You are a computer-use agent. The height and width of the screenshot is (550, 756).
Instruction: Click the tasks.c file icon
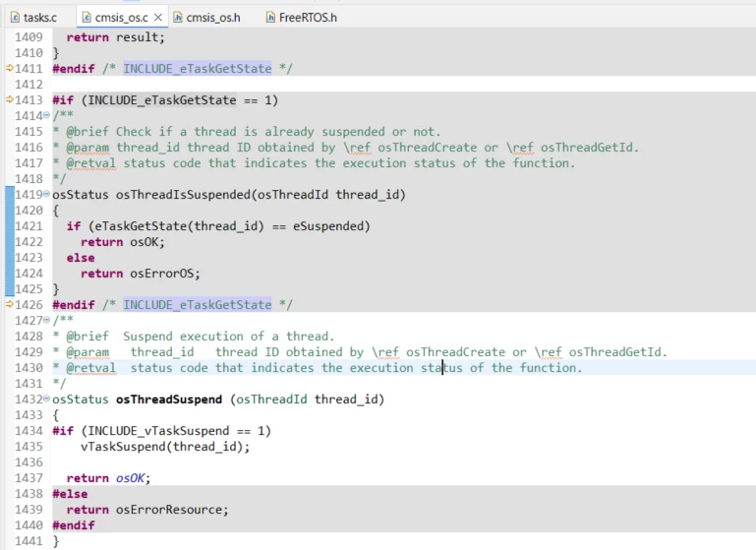(x=15, y=18)
